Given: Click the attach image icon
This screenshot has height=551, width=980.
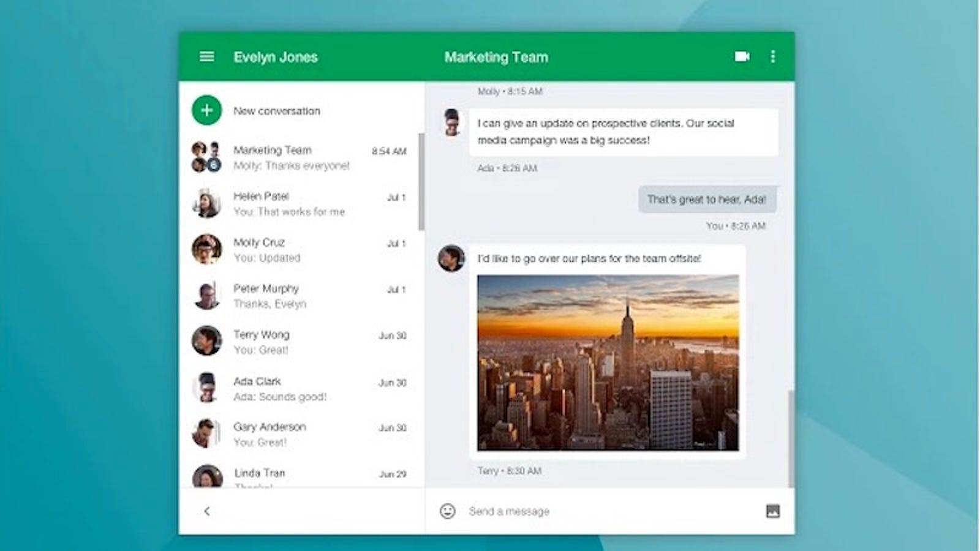Looking at the screenshot, I should [773, 511].
